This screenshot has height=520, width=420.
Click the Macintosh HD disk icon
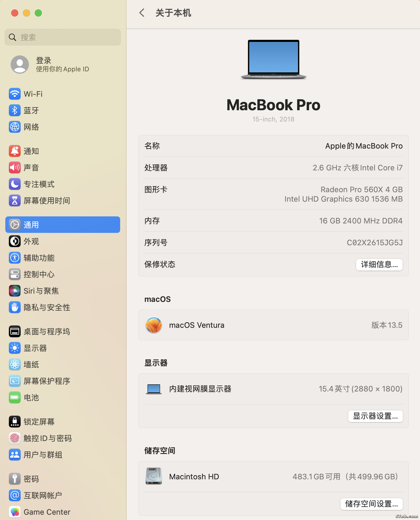coord(154,476)
